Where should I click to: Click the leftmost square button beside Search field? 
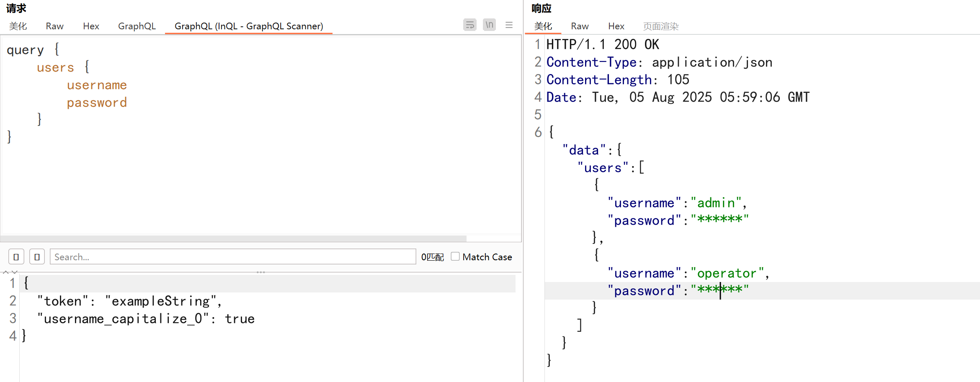tap(16, 257)
